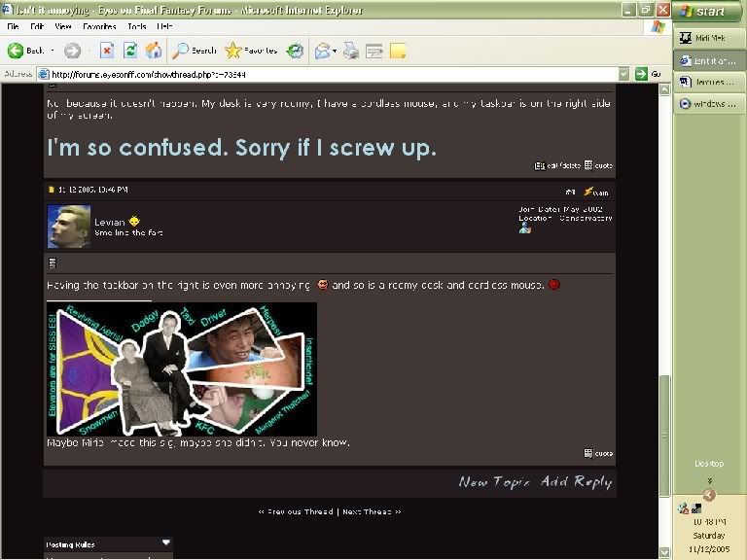Click the New Topic button

tap(494, 482)
